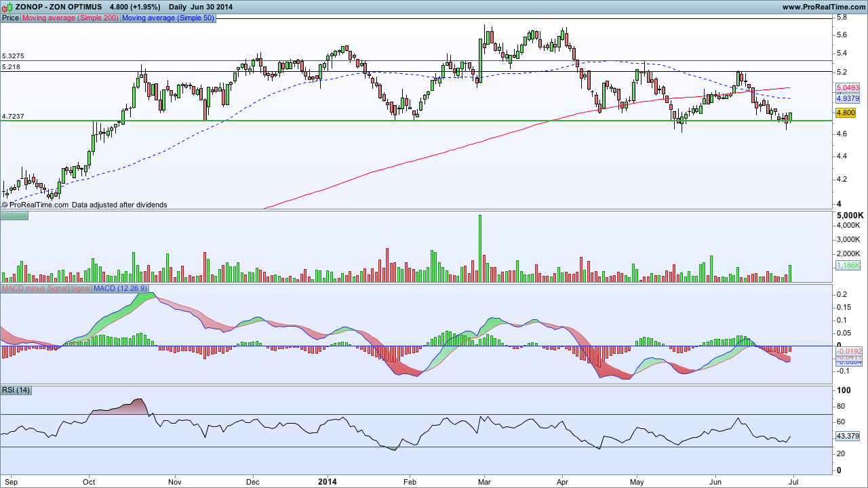Screen dimensions: 868x488
Task: Click the -0.0192 MACD value tag
Action: tap(848, 351)
